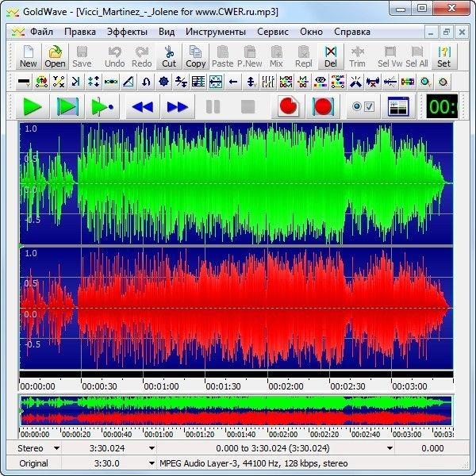Click the Copy toolbar icon
Viewport: 476px width, 476px height.
(x=195, y=55)
